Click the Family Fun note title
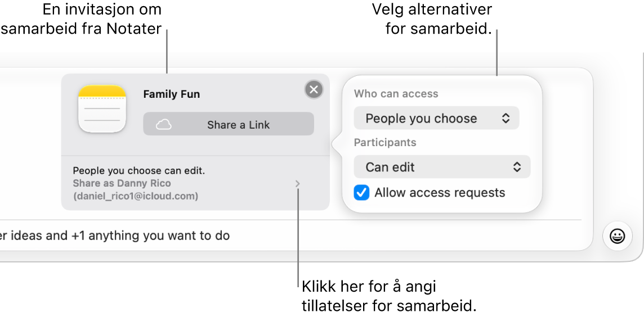The image size is (644, 317). [171, 94]
